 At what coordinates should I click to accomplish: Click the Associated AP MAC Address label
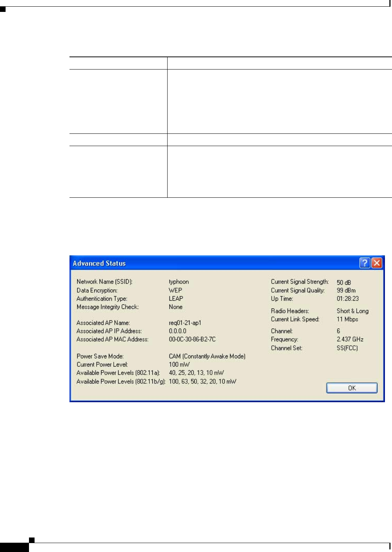pos(112,339)
